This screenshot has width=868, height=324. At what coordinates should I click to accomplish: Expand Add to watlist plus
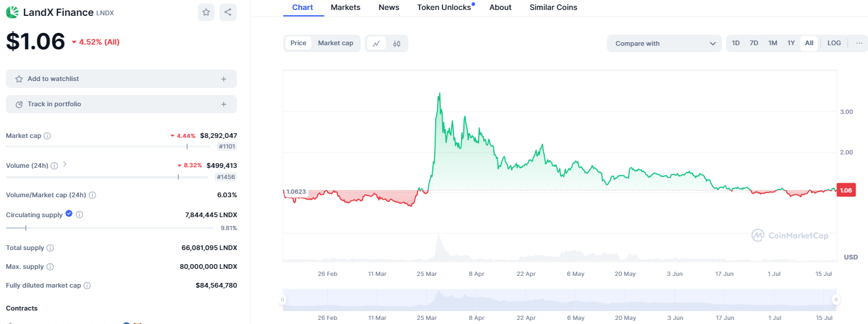(x=223, y=79)
